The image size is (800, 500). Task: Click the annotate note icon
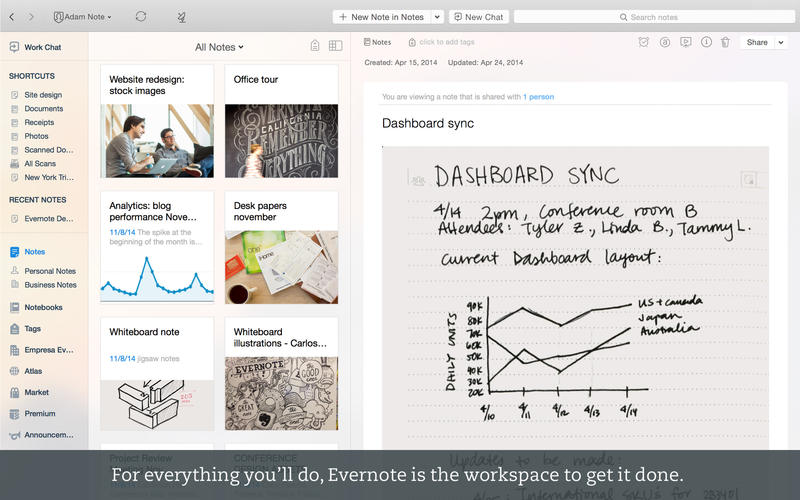tap(665, 42)
